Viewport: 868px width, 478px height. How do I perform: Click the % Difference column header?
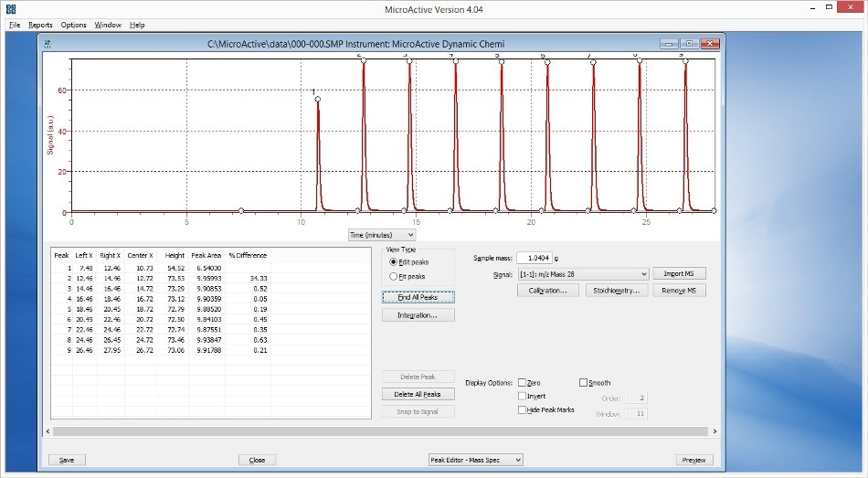[x=248, y=255]
